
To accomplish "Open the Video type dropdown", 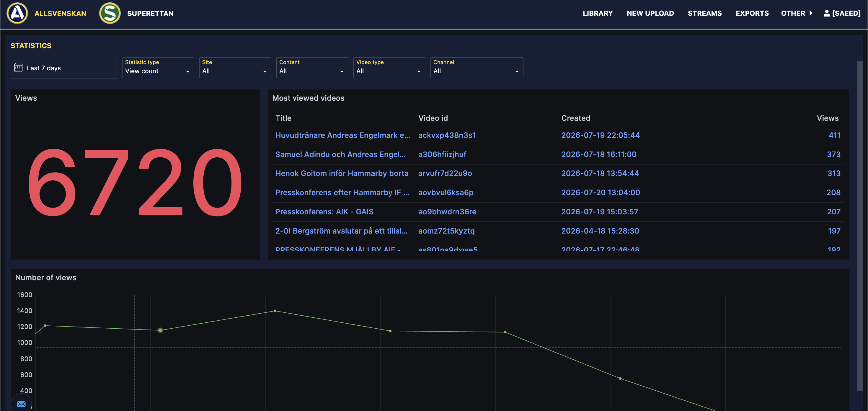I will 389,68.
